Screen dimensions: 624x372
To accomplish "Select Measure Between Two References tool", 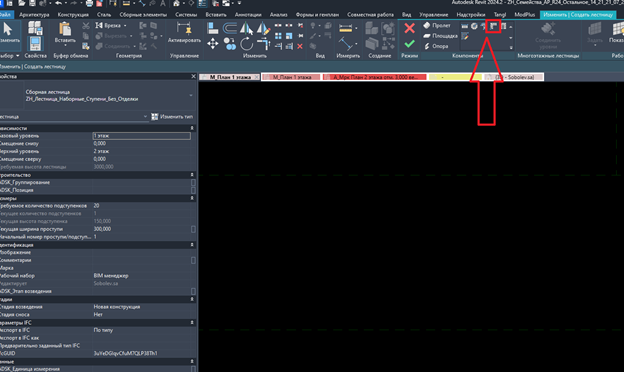I will click(345, 44).
